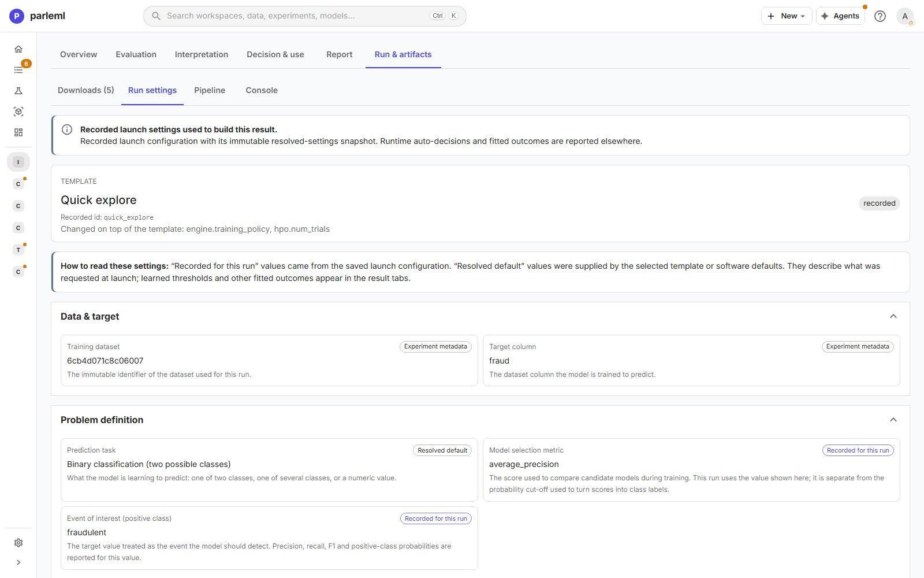Image resolution: width=924 pixels, height=578 pixels.
Task: Click the Quick explore template title
Action: 99,200
